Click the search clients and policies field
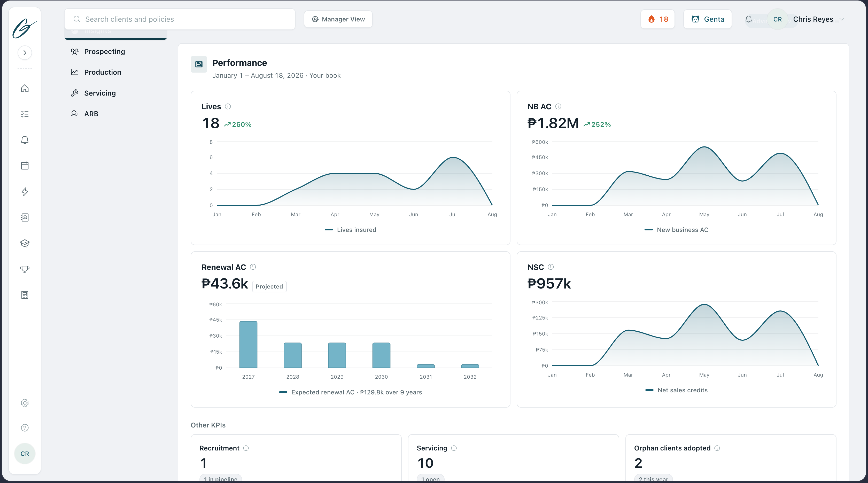The width and height of the screenshot is (868, 483). pos(180,19)
